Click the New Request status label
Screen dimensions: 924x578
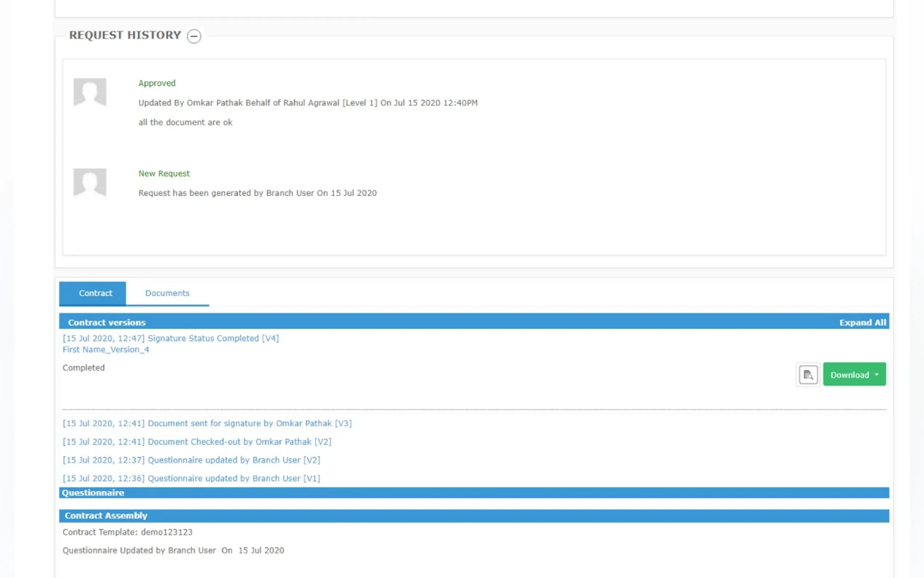pos(164,174)
